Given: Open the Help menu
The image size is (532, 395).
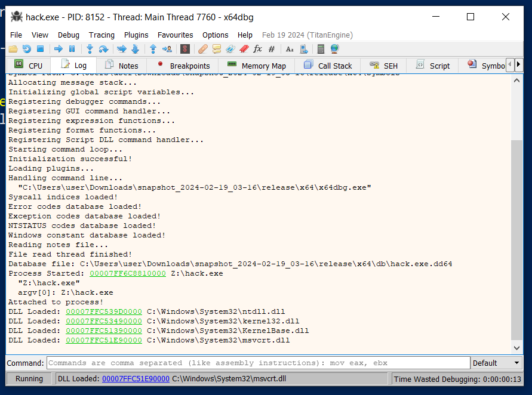Looking at the screenshot, I should (245, 35).
